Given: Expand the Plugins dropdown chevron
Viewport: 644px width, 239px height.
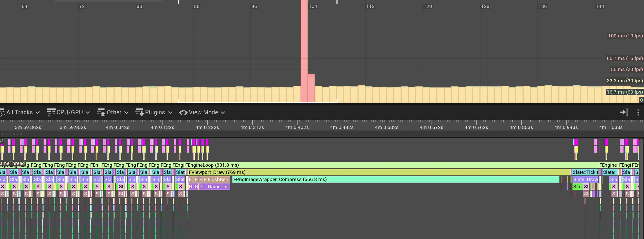Looking at the screenshot, I should coord(170,113).
